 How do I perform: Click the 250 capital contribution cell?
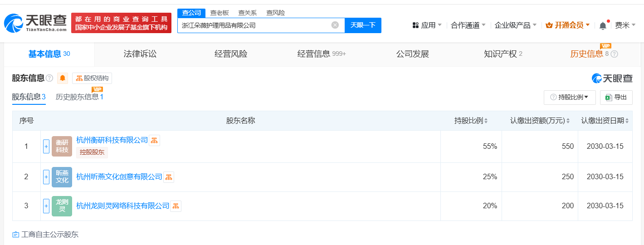540,177
